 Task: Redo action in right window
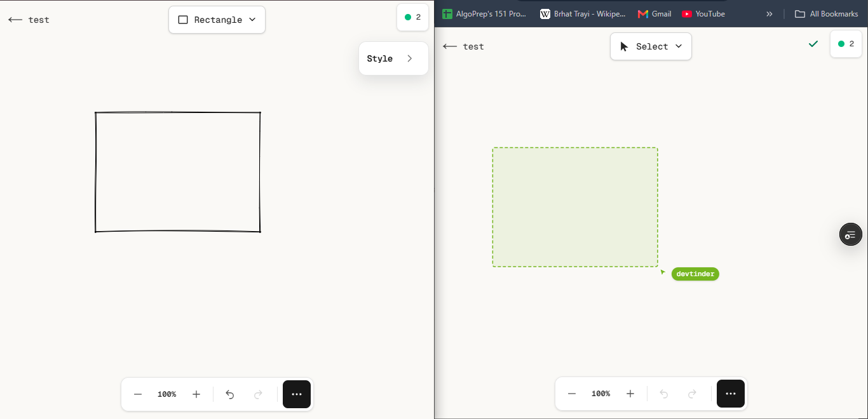(x=692, y=394)
